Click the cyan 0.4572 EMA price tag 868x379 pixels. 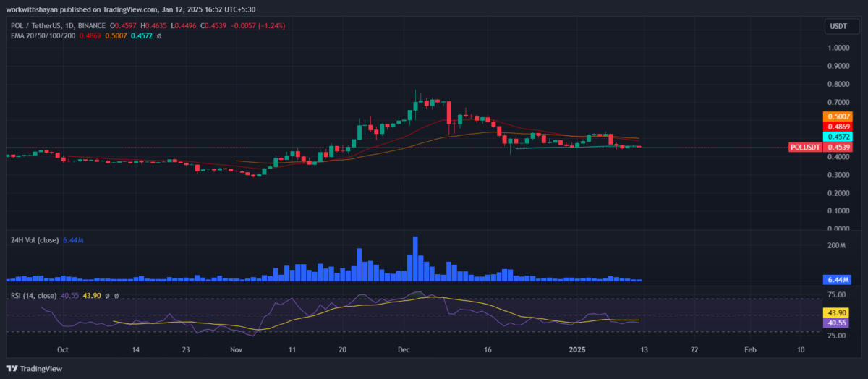tap(838, 137)
